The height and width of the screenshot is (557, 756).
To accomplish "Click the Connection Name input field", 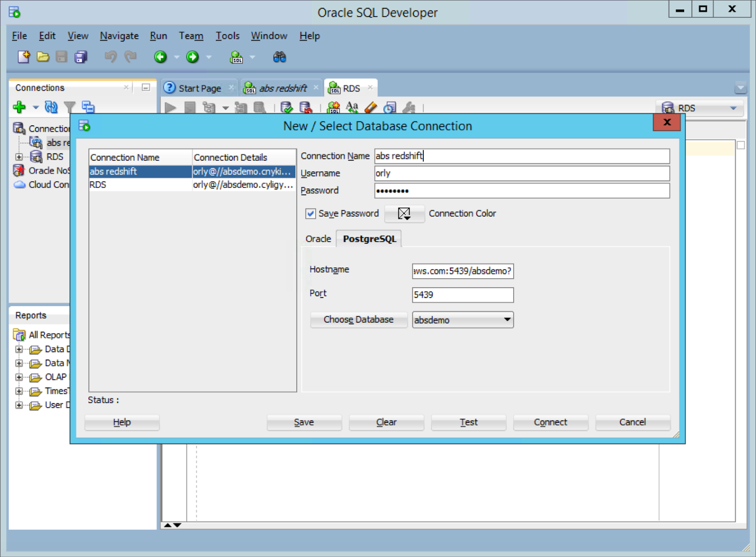I will 522,156.
